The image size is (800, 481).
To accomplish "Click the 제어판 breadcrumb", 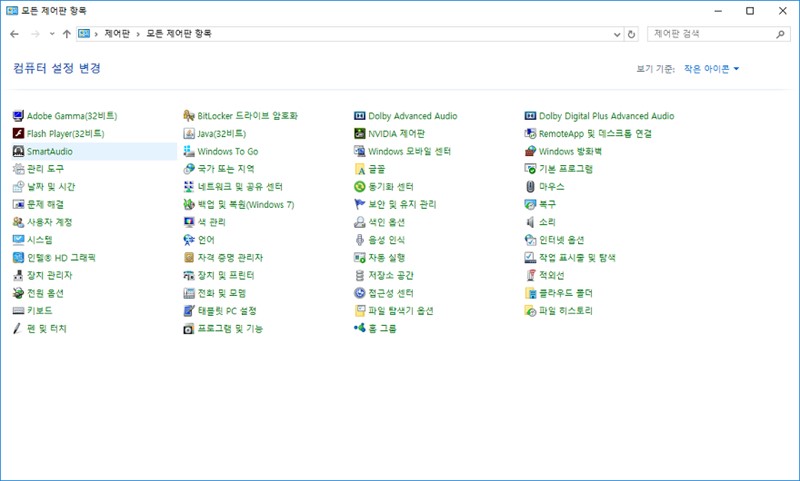I will pyautogui.click(x=117, y=34).
